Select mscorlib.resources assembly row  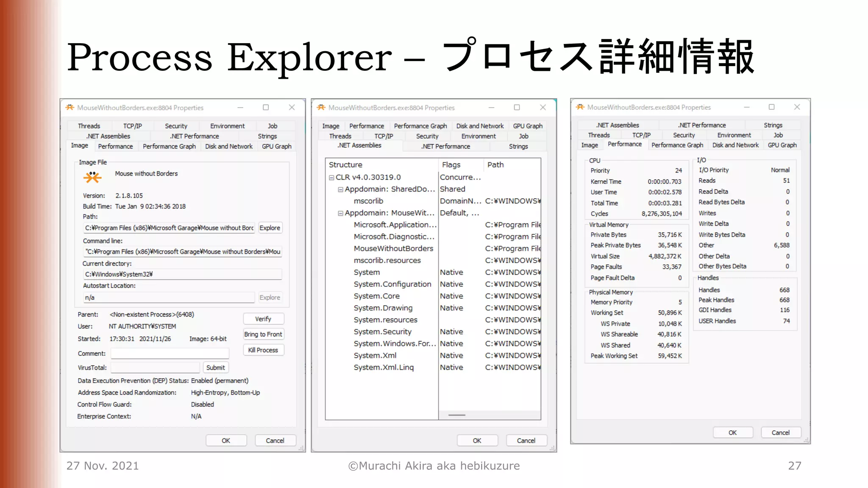click(433, 261)
